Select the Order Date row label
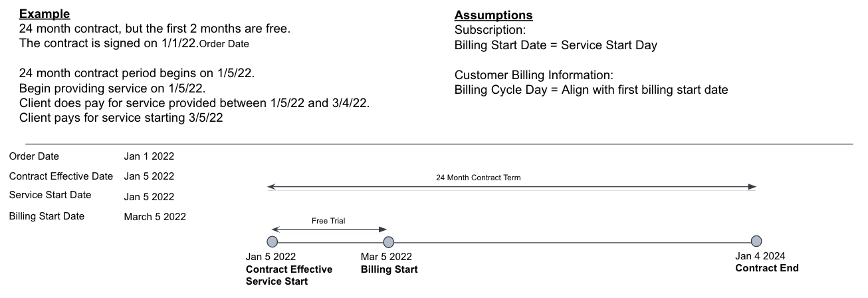The image size is (868, 298). tap(34, 156)
